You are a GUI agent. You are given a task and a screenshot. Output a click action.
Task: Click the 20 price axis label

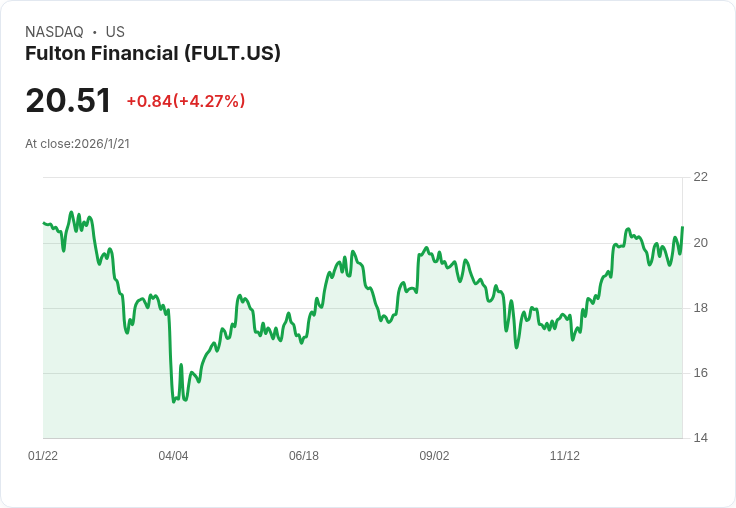tap(700, 243)
